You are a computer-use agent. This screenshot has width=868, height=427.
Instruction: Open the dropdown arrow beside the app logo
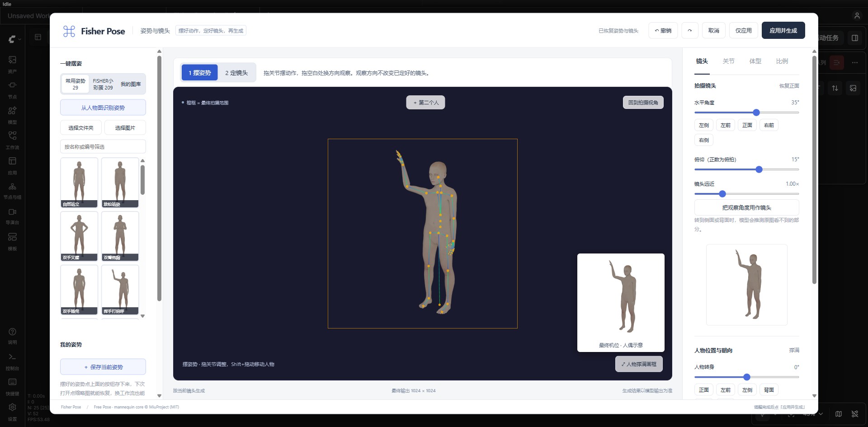(x=20, y=39)
